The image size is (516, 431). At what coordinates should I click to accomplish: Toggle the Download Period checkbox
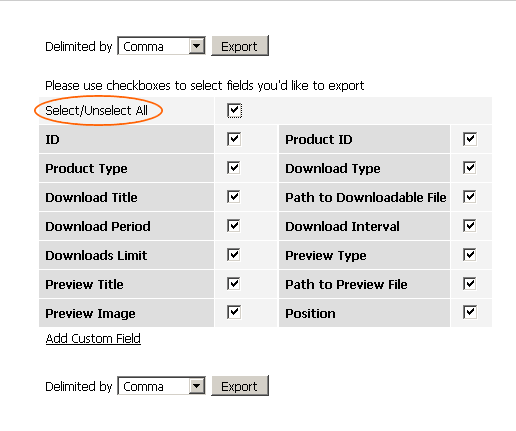[234, 226]
